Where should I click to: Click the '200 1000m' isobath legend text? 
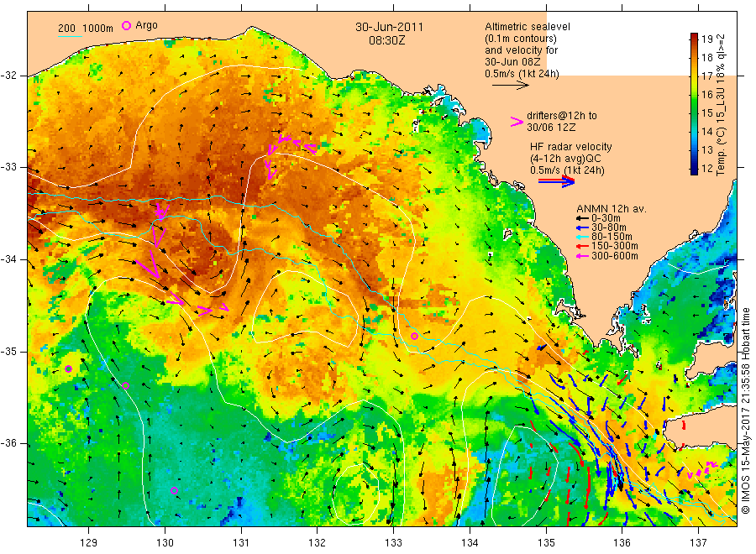86,29
